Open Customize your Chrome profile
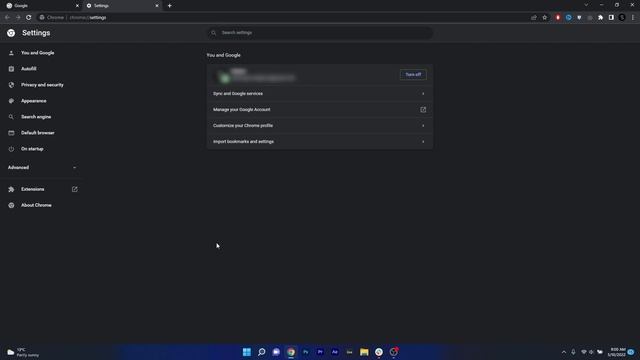Image resolution: width=640 pixels, height=360 pixels. 319,126
